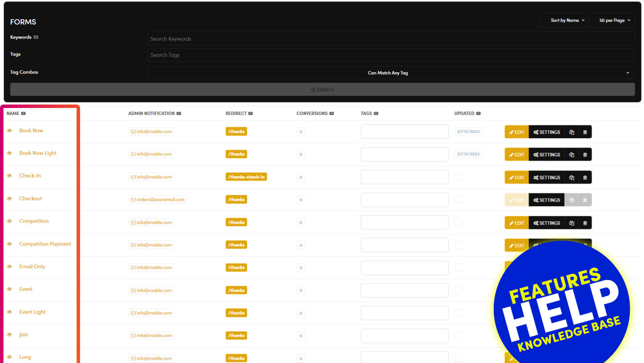Toggle the eye icon beside Email Only

click(9, 267)
